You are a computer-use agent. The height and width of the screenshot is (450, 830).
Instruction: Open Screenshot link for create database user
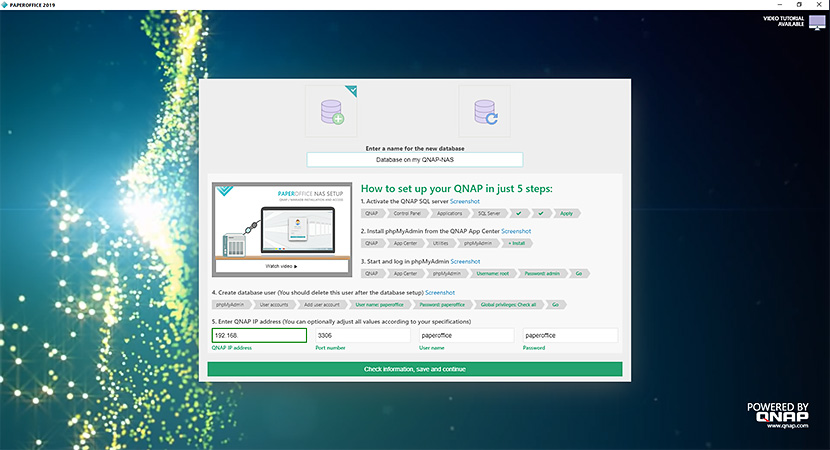(x=440, y=292)
